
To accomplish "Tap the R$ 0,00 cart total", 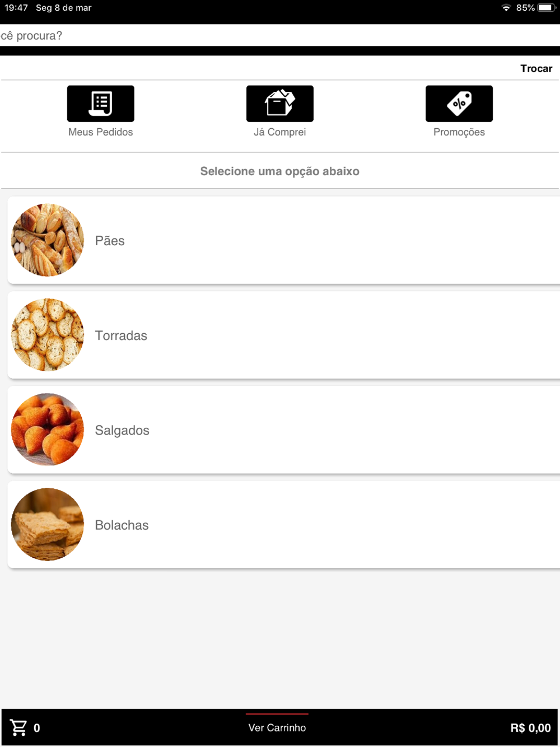I will tap(530, 728).
